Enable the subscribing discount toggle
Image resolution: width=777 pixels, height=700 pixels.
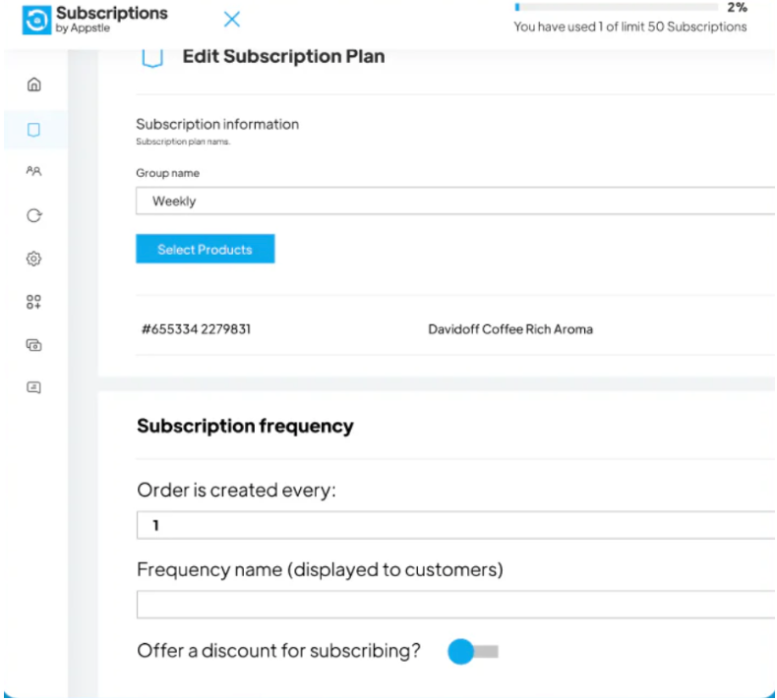[473, 651]
